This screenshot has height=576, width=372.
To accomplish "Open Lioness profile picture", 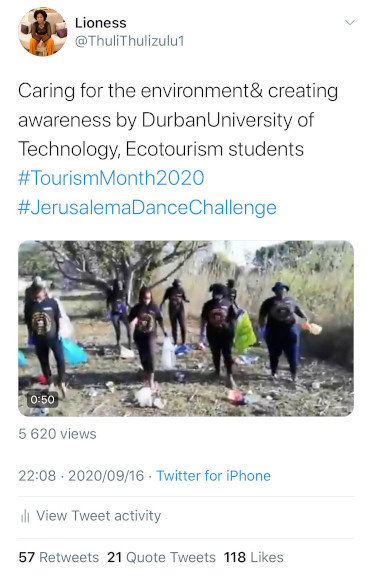I will 43,32.
